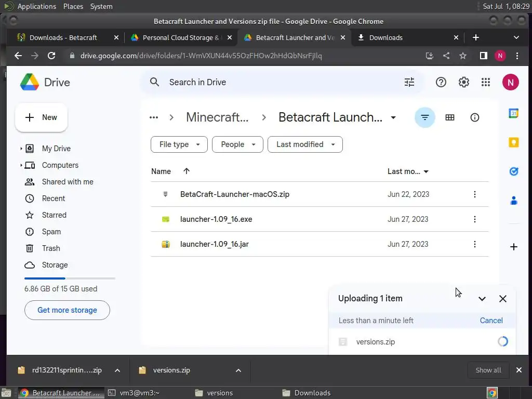Close the upload progress panel
Viewport: 532px width, 399px height.
click(x=503, y=299)
